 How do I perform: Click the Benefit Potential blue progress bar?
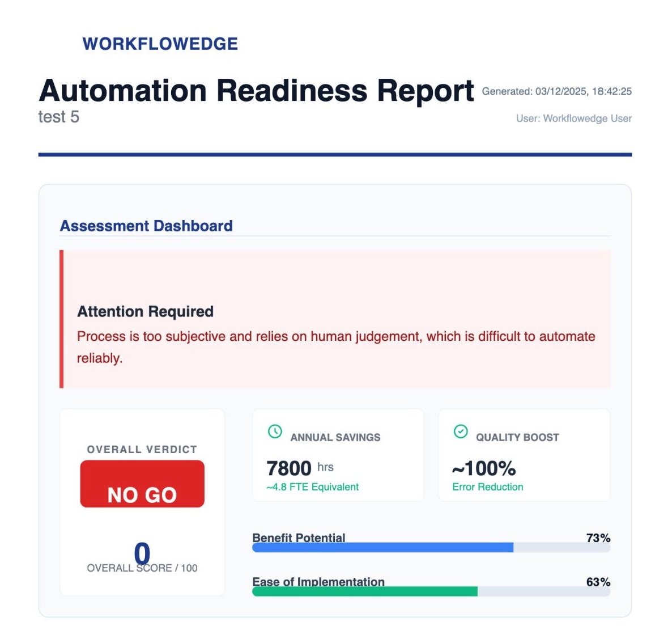click(382, 547)
